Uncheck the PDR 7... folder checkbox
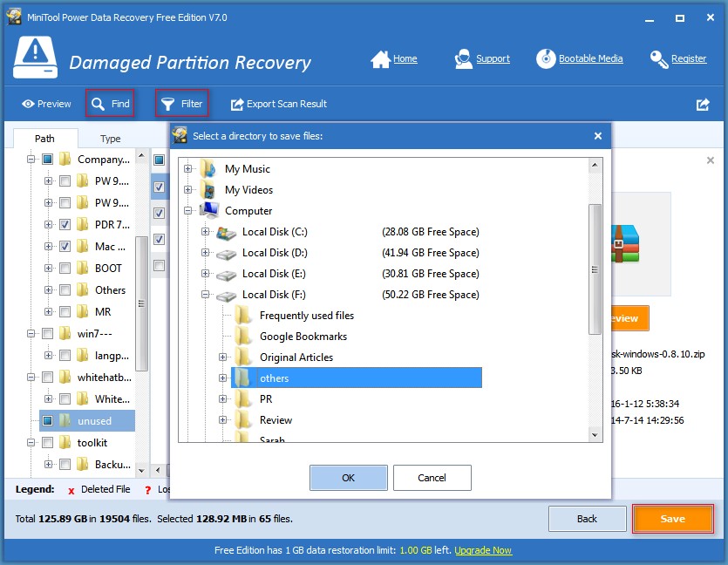The width and height of the screenshot is (728, 565). 65,225
